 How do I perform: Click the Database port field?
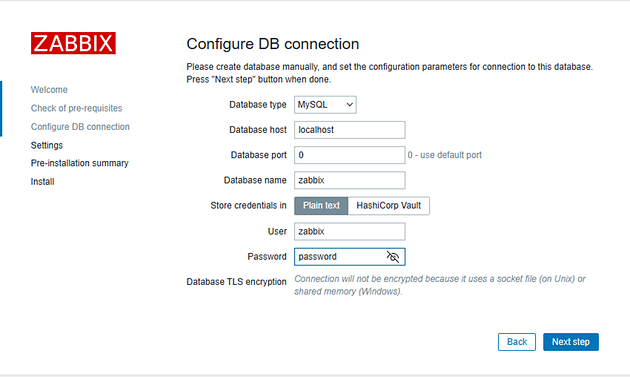pyautogui.click(x=350, y=155)
